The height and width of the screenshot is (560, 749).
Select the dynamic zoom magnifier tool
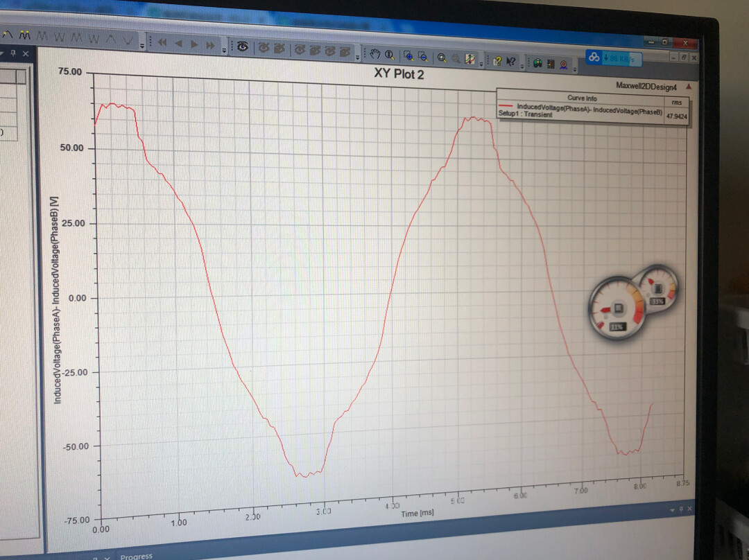click(x=390, y=55)
